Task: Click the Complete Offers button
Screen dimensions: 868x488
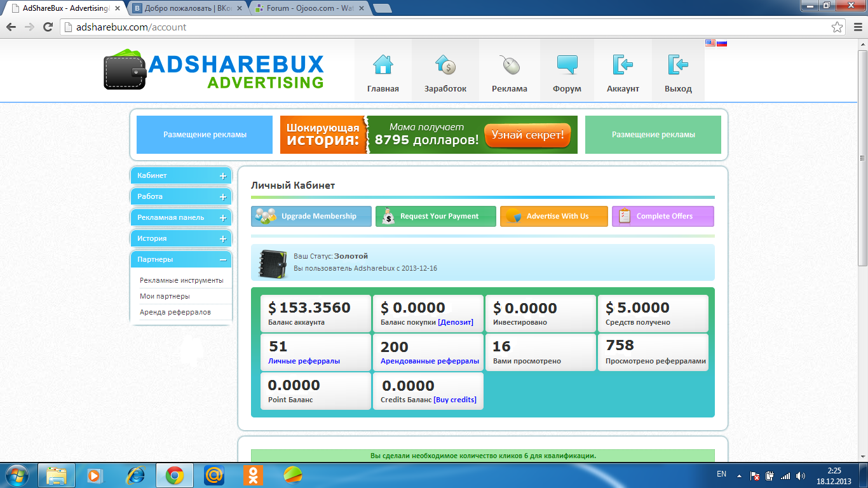Action: 663,216
